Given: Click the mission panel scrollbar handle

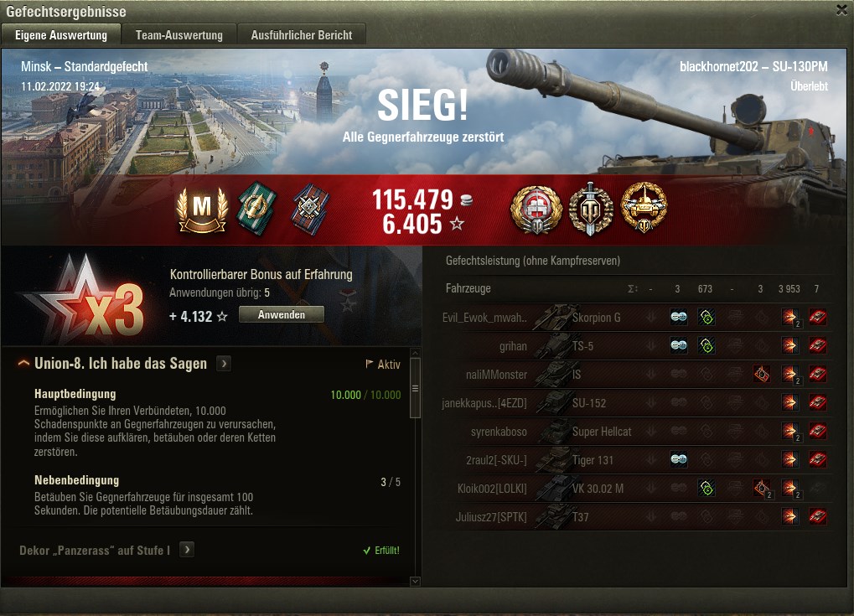Looking at the screenshot, I should click(415, 388).
